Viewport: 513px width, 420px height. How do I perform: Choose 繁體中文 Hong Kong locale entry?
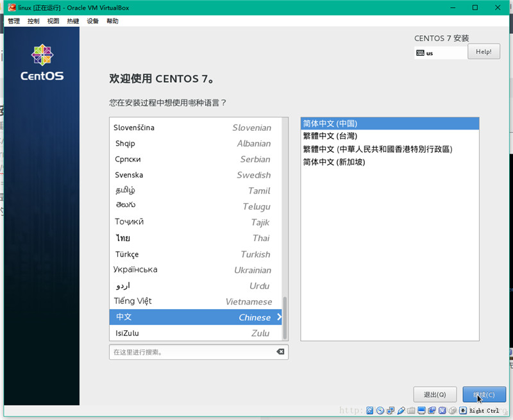390,149
